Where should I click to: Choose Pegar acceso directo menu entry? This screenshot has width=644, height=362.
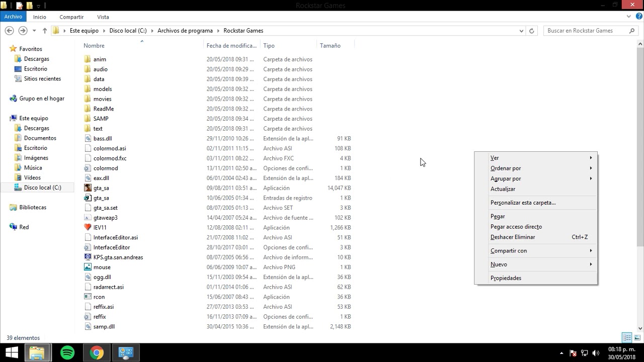[536, 227]
